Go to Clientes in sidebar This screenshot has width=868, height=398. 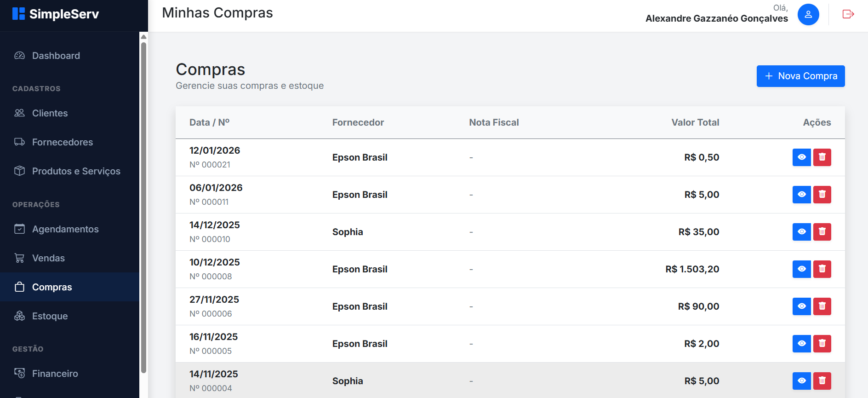(50, 113)
